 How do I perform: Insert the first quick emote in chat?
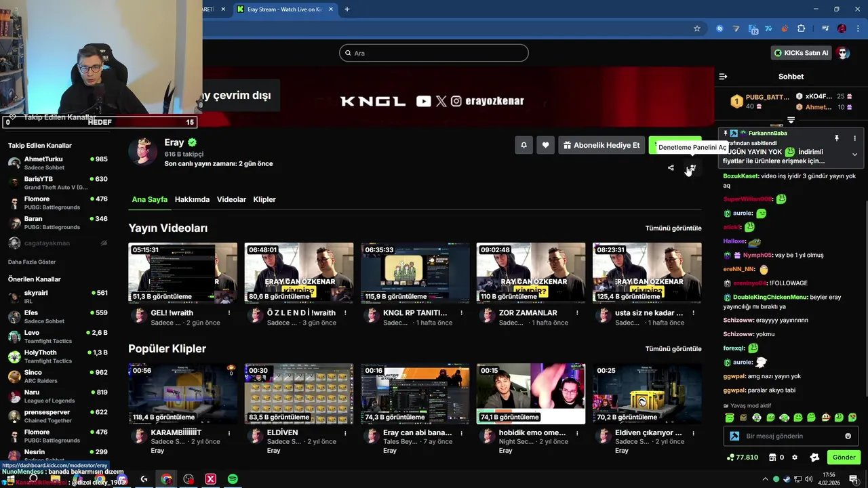729,418
